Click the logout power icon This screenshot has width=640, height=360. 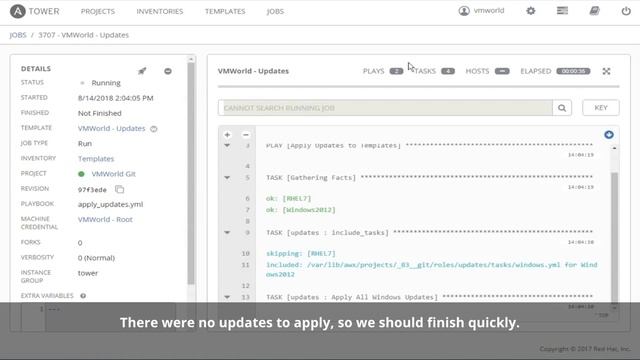(x=626, y=11)
